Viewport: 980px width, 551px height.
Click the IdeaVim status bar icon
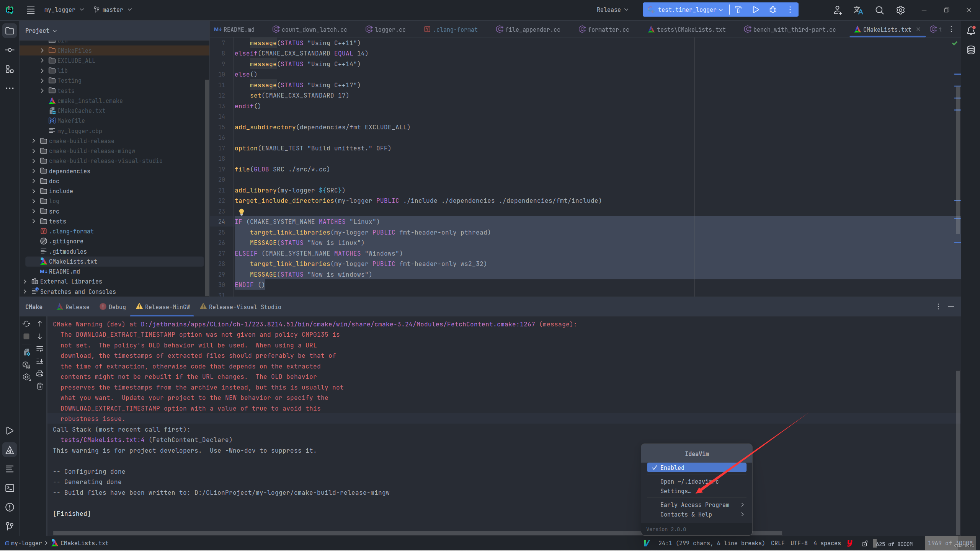point(647,543)
